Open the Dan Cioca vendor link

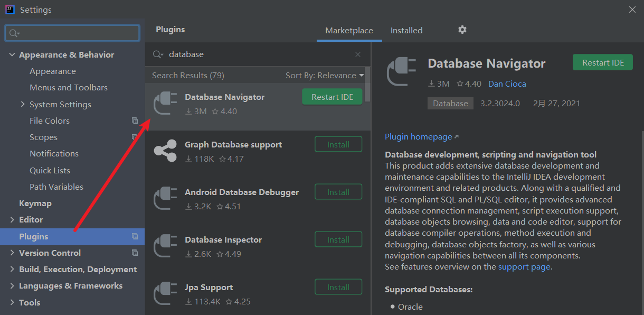[507, 84]
